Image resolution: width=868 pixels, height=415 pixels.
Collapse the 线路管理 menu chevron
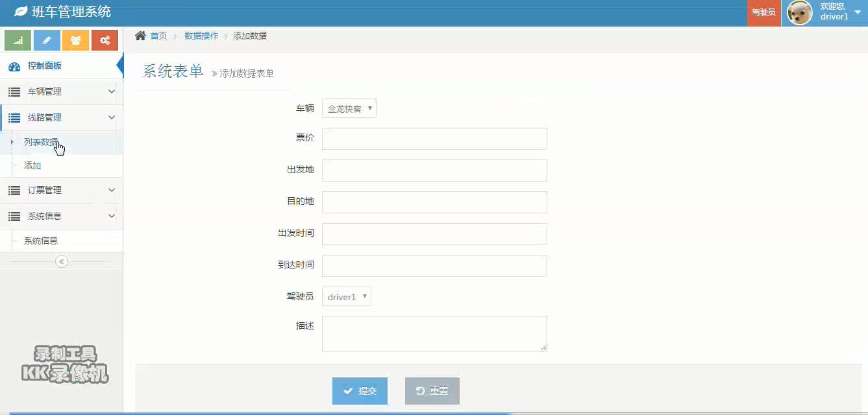(x=112, y=118)
